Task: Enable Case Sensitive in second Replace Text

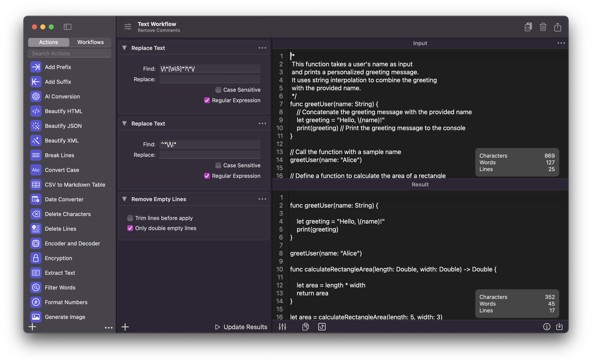Action: [218, 165]
